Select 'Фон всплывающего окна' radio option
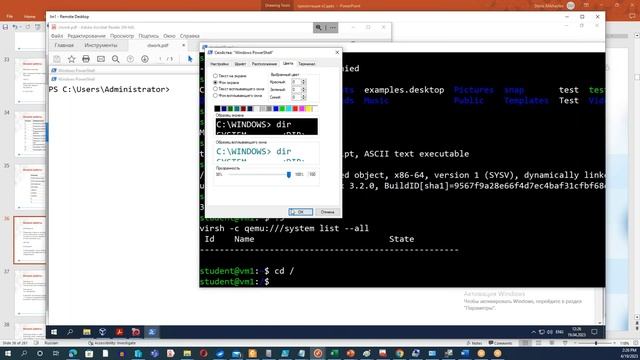The width and height of the screenshot is (640, 360). pyautogui.click(x=238, y=95)
